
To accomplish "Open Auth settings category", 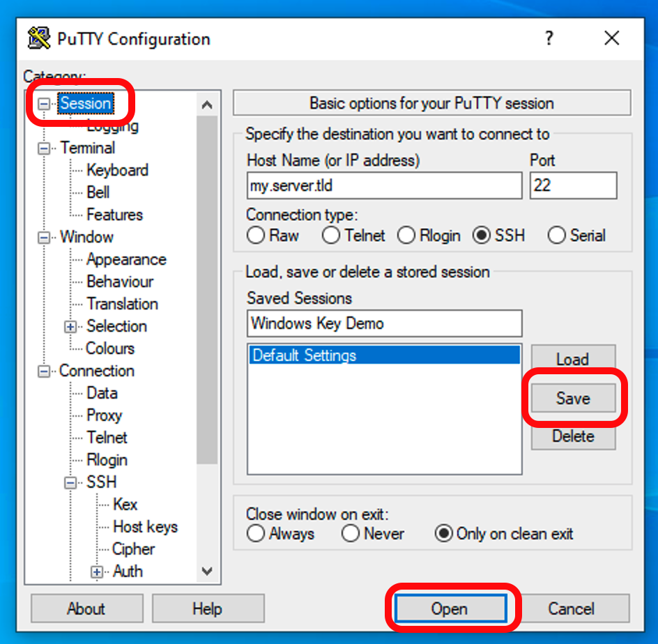I will click(x=128, y=572).
